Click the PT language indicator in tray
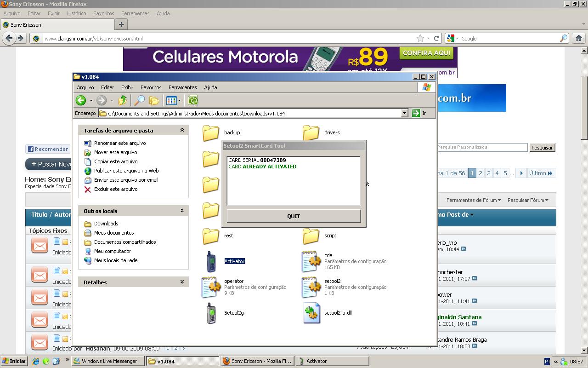The width and height of the screenshot is (588, 368). [547, 362]
